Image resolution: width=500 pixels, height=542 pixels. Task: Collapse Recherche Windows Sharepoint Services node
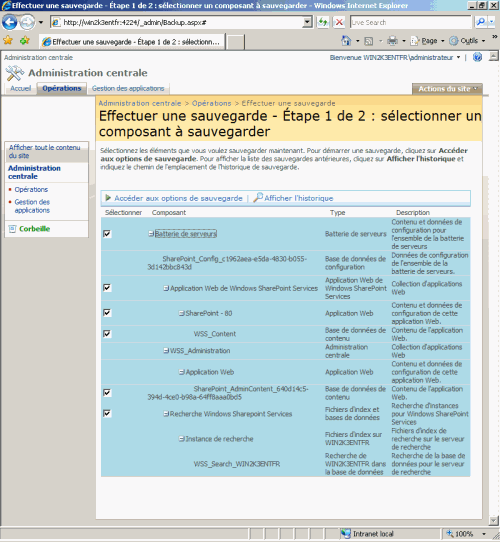166,414
